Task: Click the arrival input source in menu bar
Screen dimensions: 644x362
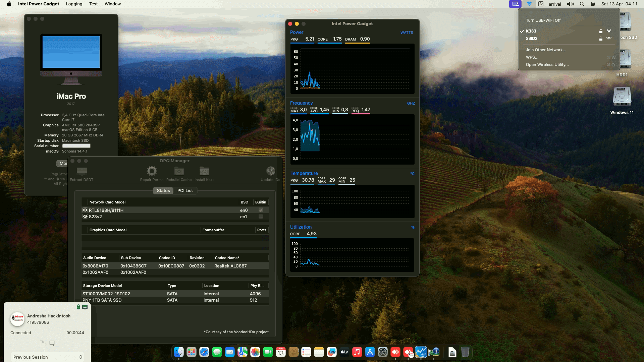Action: coord(555,4)
